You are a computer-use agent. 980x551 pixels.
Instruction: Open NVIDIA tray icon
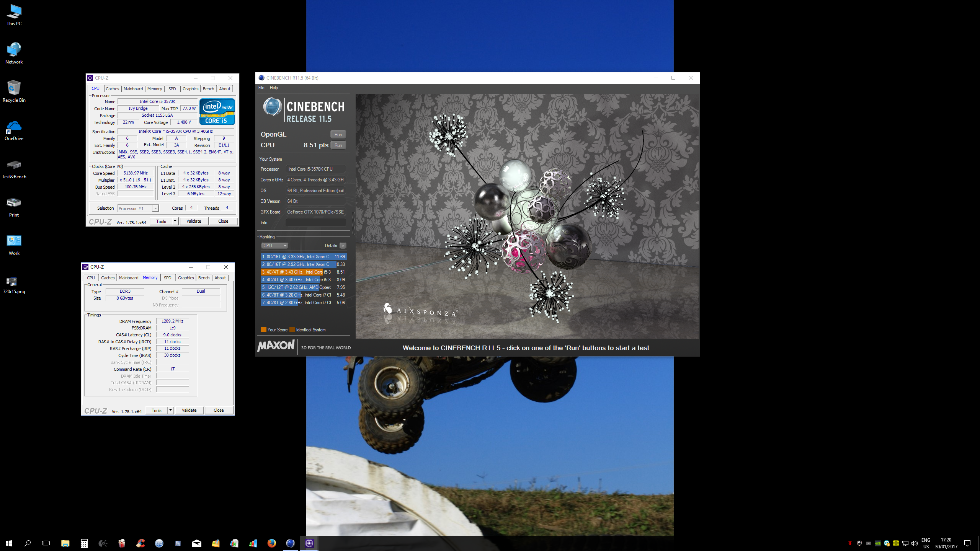(x=878, y=543)
